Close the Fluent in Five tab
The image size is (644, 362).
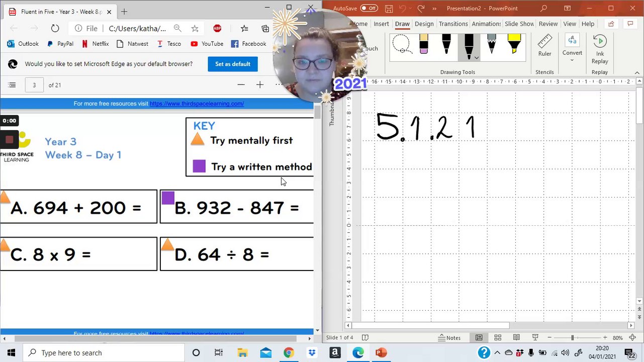click(x=109, y=12)
